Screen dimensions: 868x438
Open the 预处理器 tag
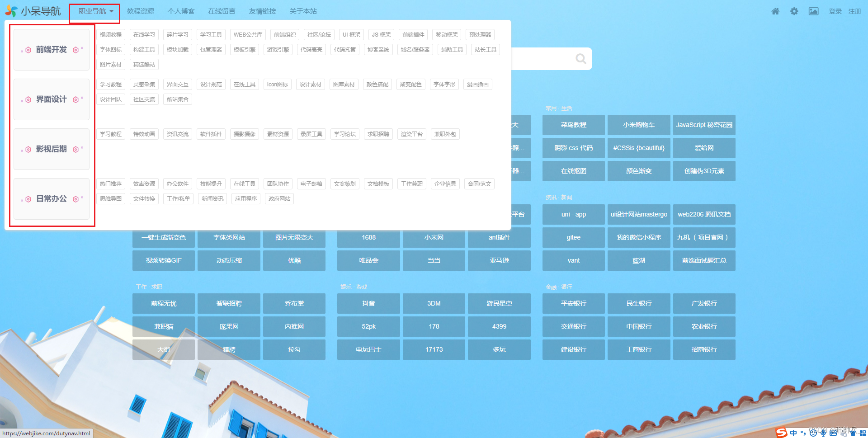click(x=480, y=35)
